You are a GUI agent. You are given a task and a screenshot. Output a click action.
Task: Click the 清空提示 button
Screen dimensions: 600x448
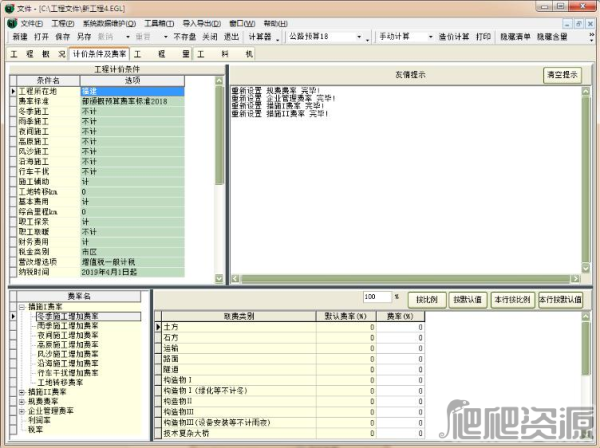tap(562, 75)
